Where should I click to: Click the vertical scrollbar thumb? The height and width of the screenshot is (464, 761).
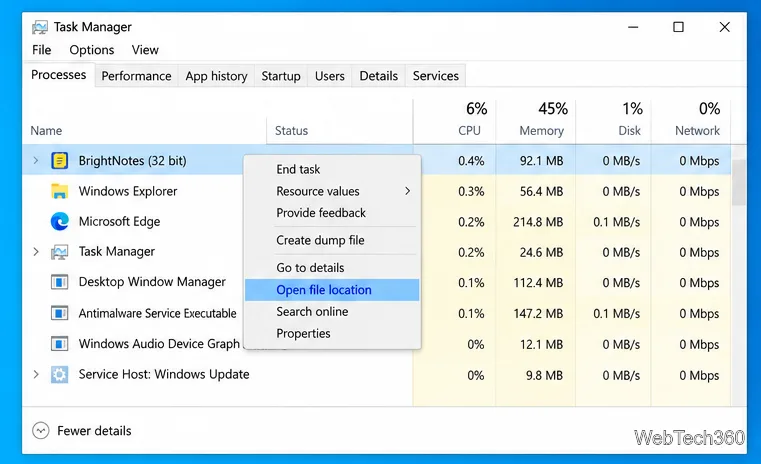[739, 182]
